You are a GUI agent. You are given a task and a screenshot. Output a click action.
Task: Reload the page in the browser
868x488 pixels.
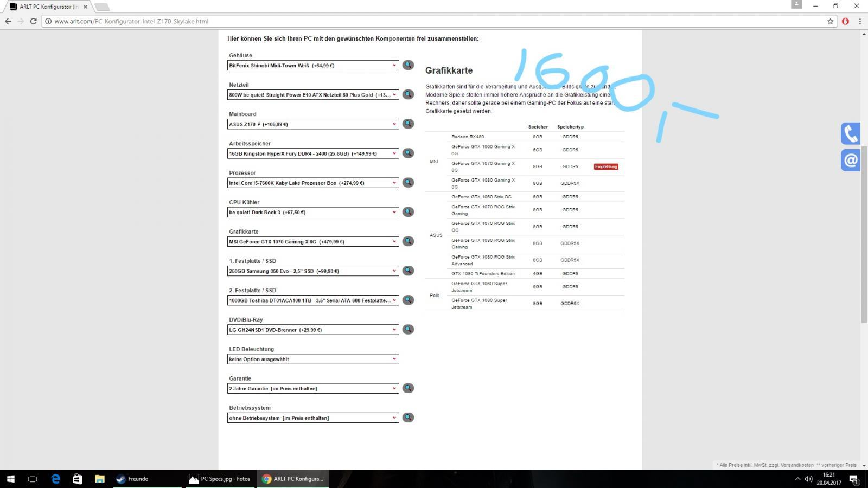point(33,21)
